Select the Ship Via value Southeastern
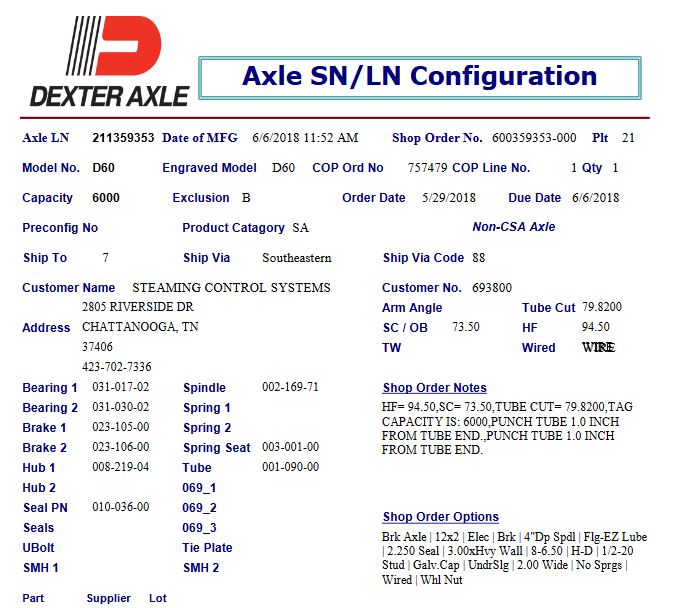 296,258
